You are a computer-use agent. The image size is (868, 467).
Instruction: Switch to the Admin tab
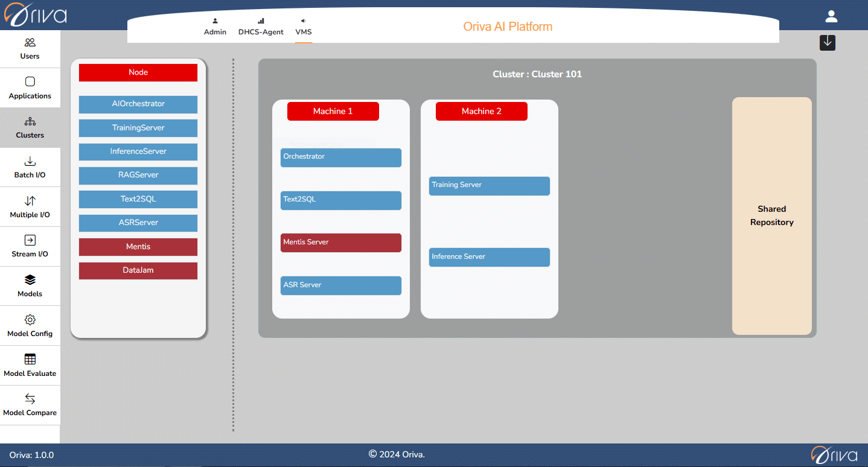click(x=215, y=27)
